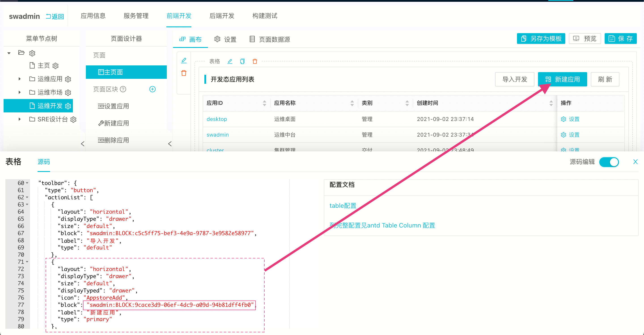Click 设置 action for desktop row
Viewport: 644px width, 335px height.
pos(570,119)
